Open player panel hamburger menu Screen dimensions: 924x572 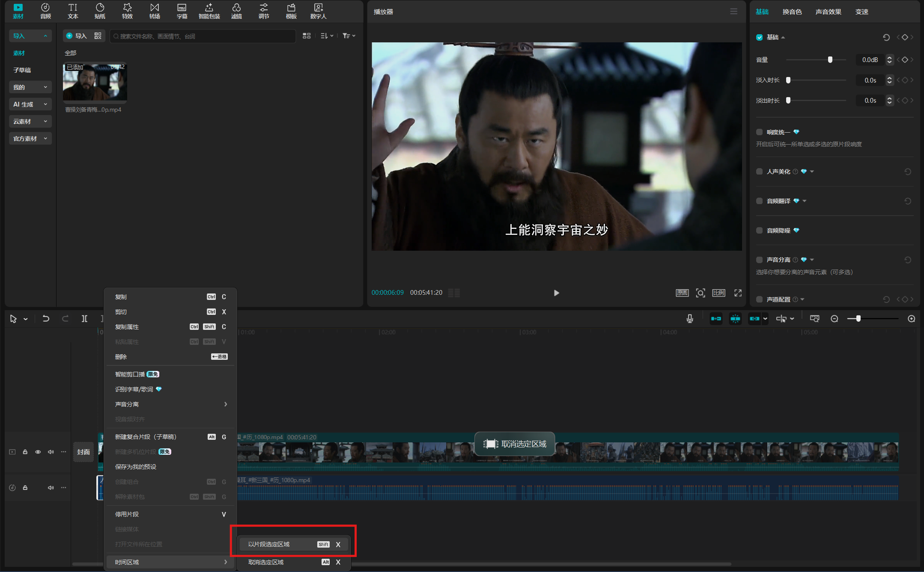coord(733,12)
